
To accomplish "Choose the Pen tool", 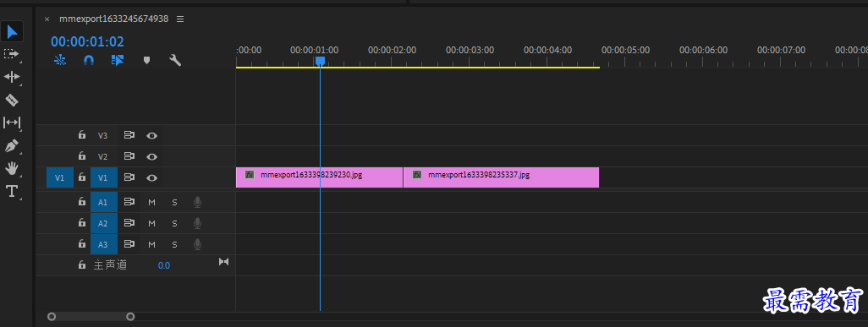I will (12, 146).
